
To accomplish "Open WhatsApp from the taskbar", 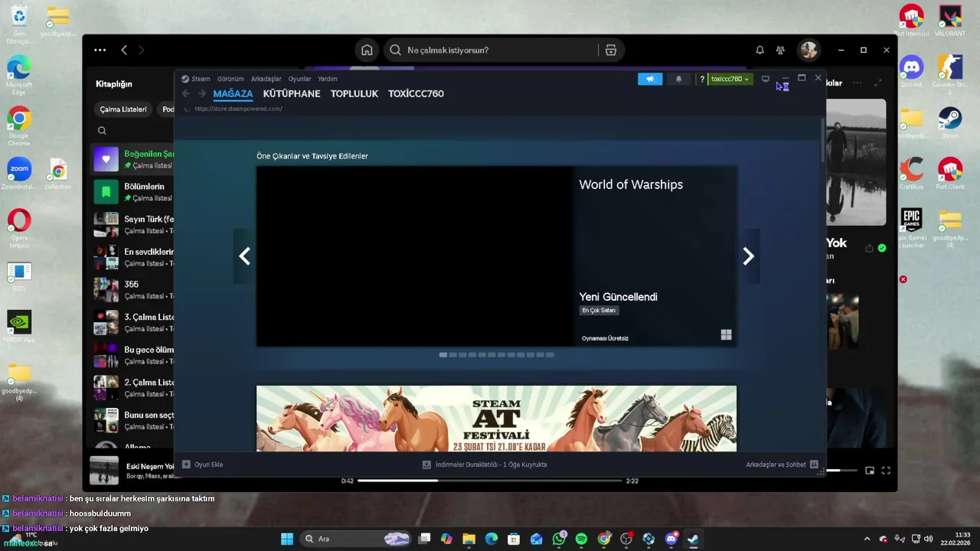I will pyautogui.click(x=559, y=539).
